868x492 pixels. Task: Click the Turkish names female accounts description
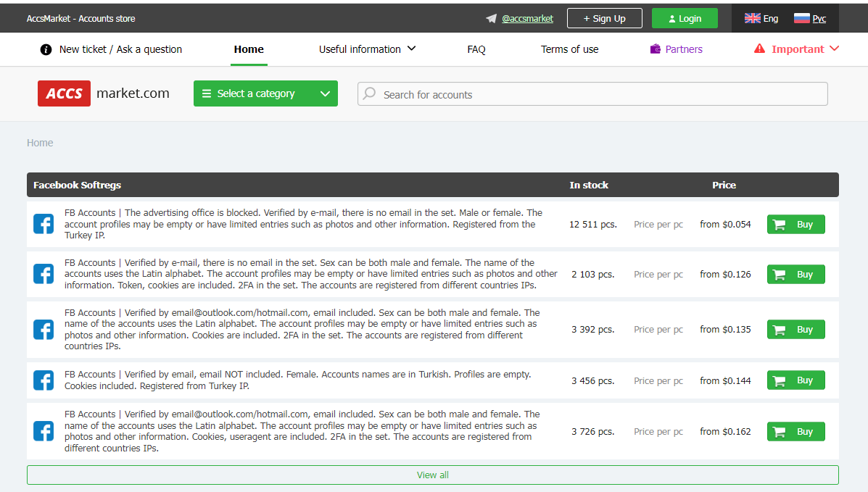tap(297, 380)
